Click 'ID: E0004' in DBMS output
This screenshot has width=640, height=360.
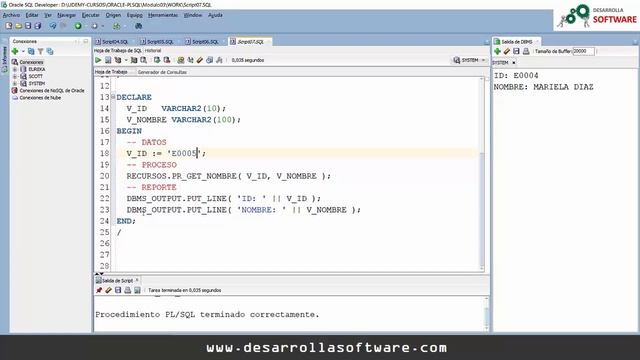click(x=516, y=76)
